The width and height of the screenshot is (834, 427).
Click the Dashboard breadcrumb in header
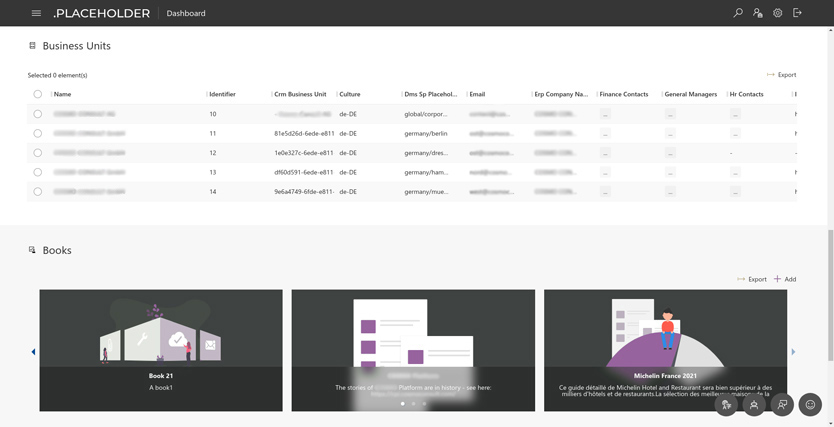[x=186, y=14]
